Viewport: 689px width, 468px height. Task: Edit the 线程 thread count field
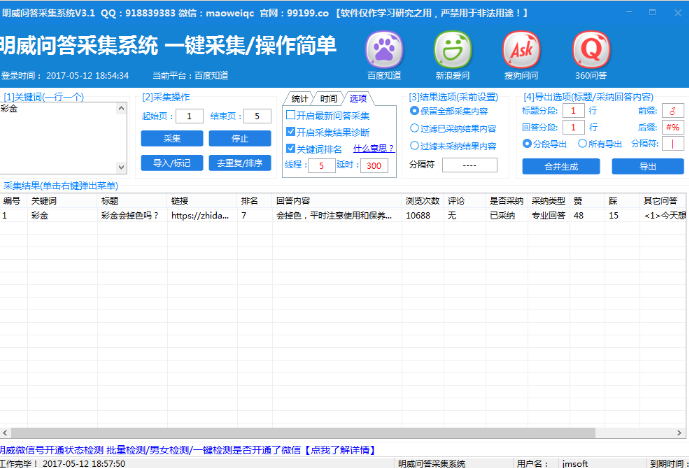pos(322,166)
